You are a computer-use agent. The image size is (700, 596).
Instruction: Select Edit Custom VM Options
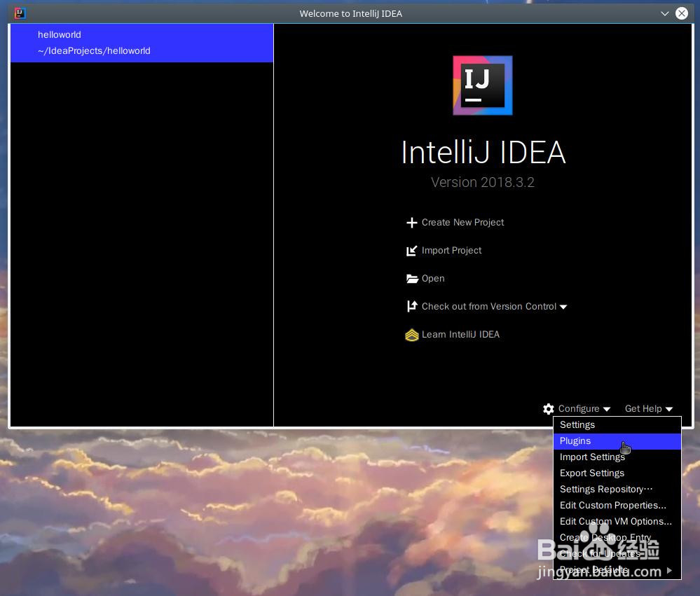click(x=615, y=521)
